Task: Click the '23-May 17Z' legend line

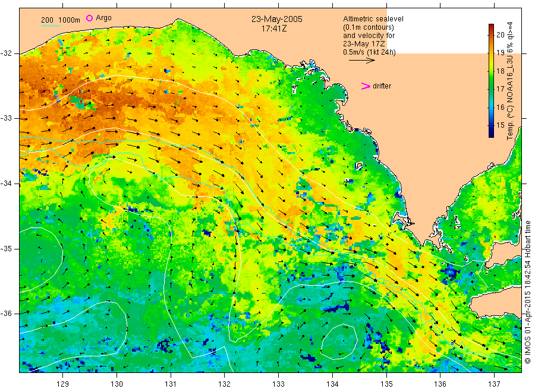Action: point(364,44)
